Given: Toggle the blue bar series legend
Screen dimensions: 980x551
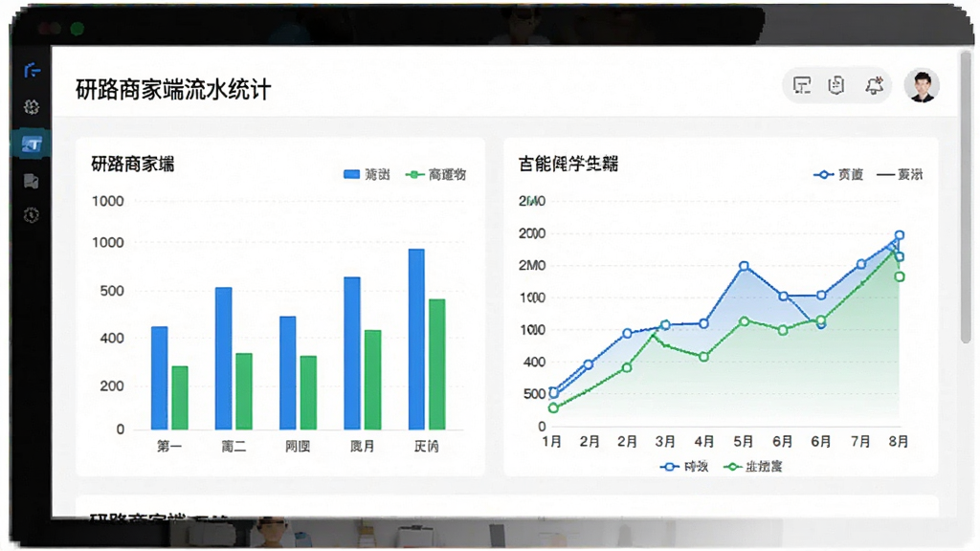Looking at the screenshot, I should point(367,174).
